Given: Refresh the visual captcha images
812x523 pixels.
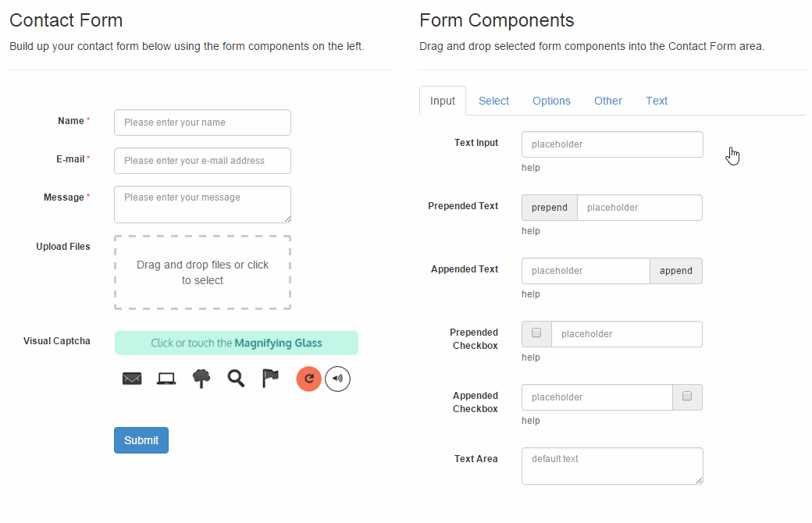Looking at the screenshot, I should click(x=308, y=379).
